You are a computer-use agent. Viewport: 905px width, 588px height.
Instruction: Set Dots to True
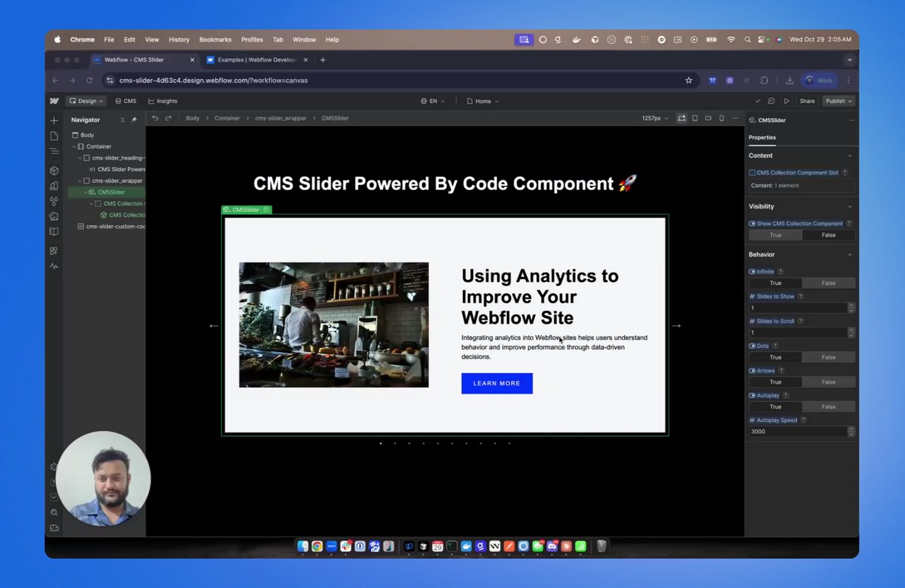tap(776, 358)
